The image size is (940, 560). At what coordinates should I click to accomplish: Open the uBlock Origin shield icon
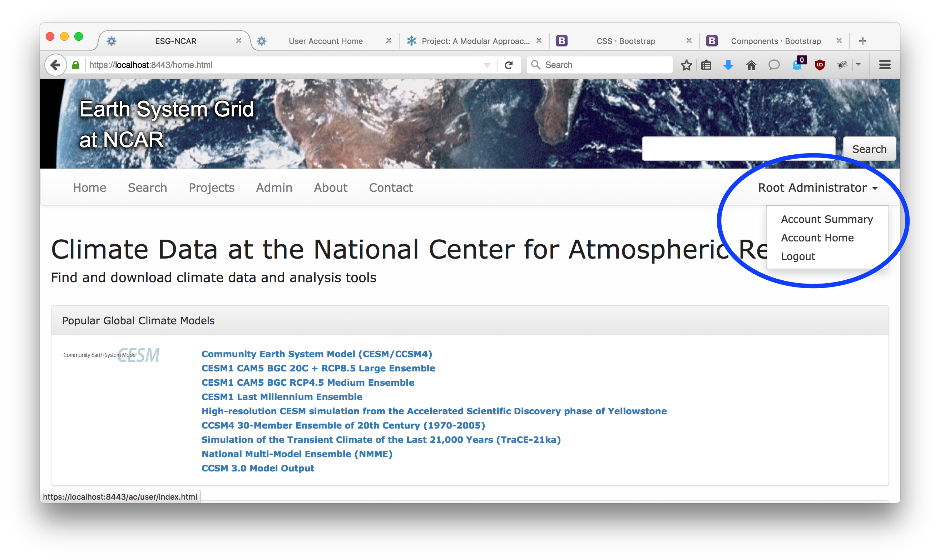coord(819,65)
